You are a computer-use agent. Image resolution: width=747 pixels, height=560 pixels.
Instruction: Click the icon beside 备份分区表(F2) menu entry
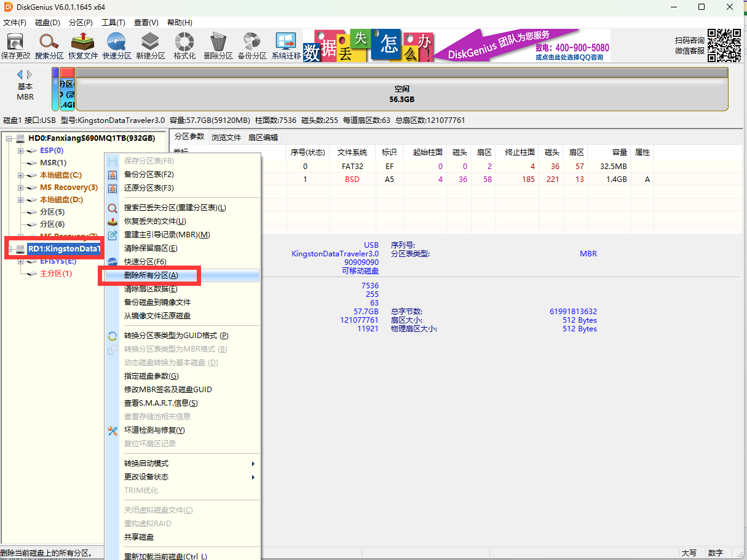click(x=113, y=175)
